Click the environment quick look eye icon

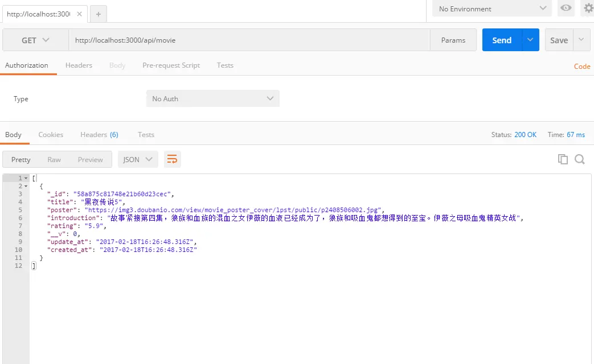566,8
